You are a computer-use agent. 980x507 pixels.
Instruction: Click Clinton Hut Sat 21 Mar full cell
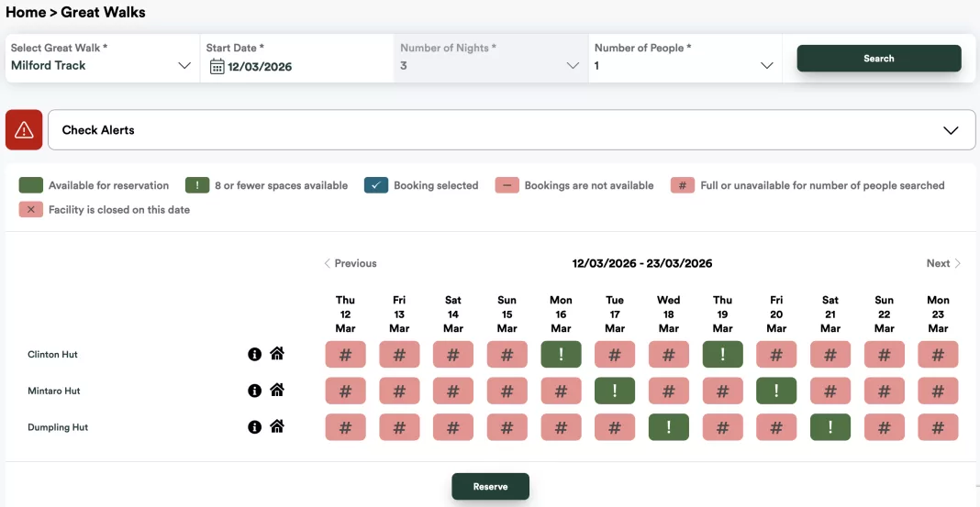click(830, 354)
